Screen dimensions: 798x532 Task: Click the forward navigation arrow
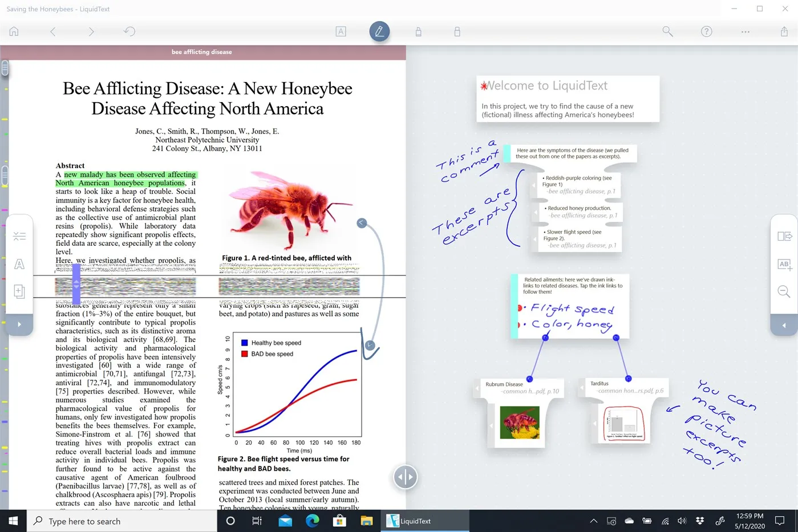coord(91,31)
